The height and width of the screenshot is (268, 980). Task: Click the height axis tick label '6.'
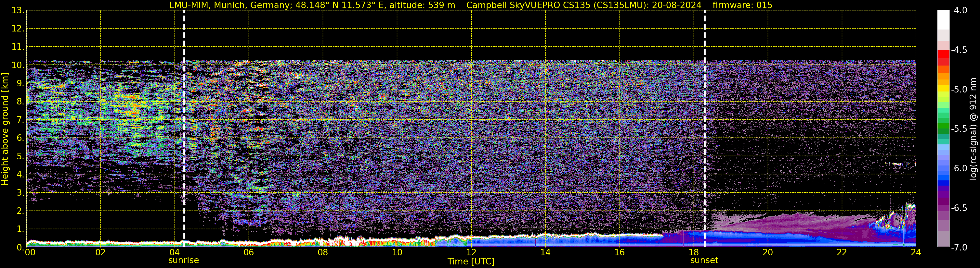point(20,138)
